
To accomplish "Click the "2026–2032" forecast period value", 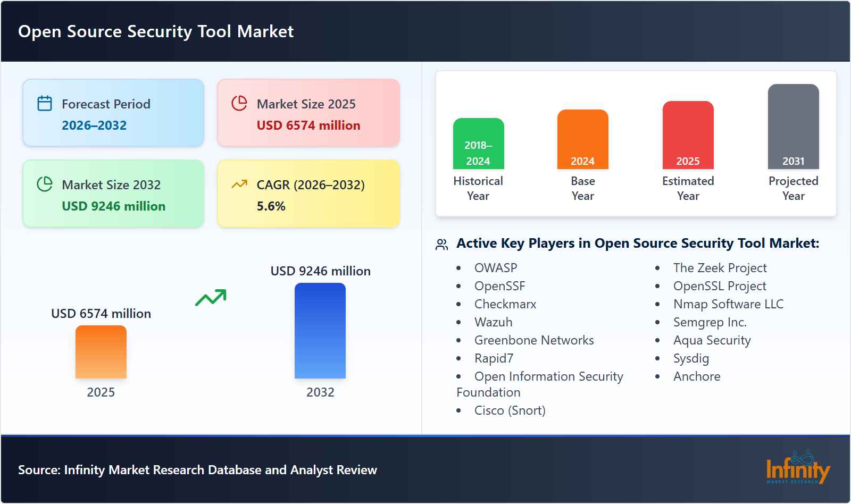I will click(94, 125).
